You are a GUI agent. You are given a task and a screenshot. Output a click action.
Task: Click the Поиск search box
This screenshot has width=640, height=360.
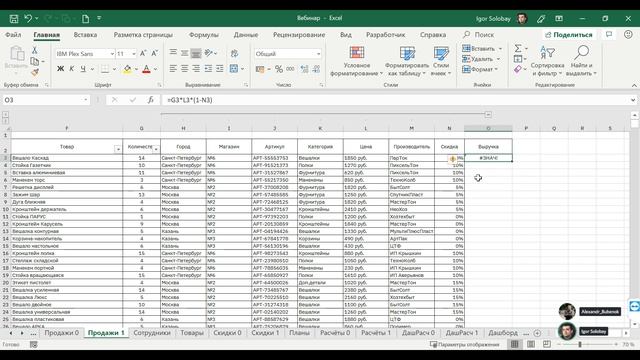point(479,35)
